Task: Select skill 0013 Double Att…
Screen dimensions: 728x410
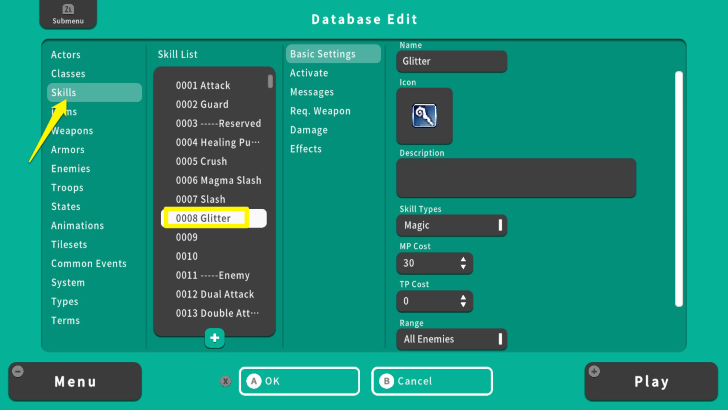Action: click(x=214, y=314)
